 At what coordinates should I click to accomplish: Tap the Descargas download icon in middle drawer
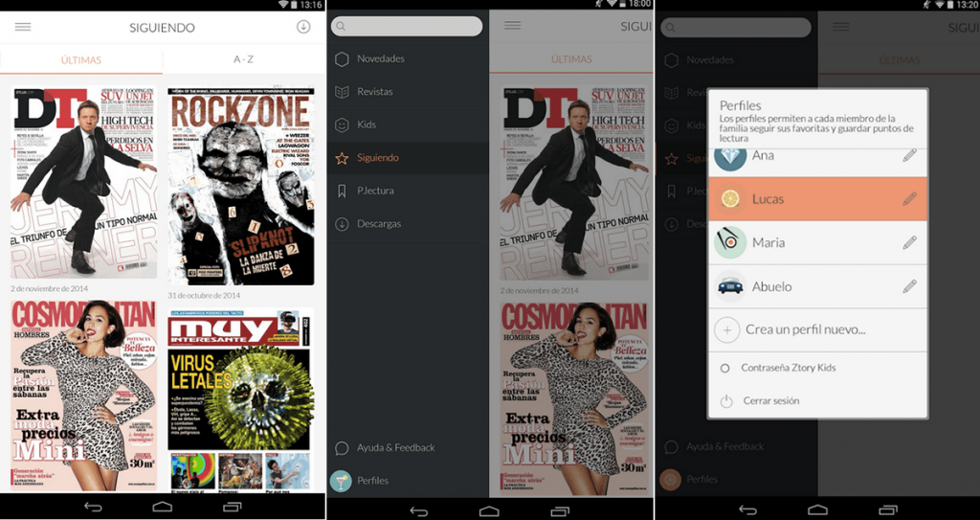(342, 224)
